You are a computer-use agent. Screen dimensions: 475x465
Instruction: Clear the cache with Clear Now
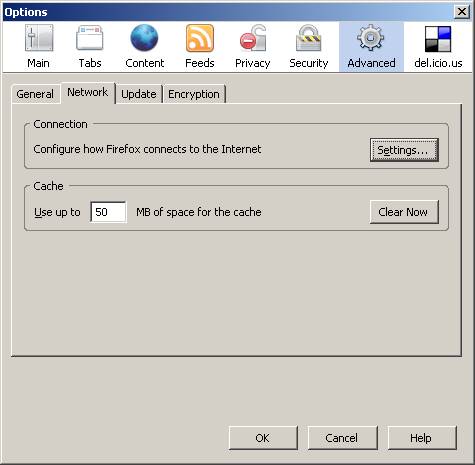(x=404, y=212)
